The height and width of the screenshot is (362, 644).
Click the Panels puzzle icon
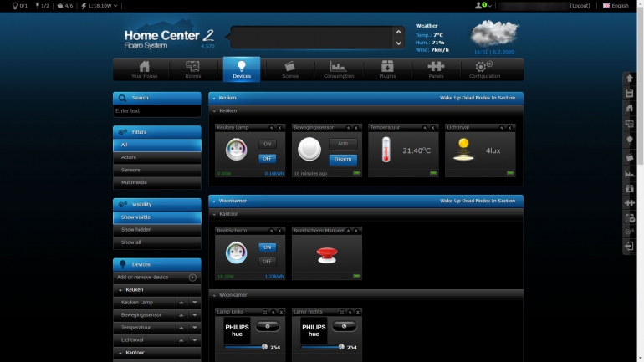click(x=436, y=69)
